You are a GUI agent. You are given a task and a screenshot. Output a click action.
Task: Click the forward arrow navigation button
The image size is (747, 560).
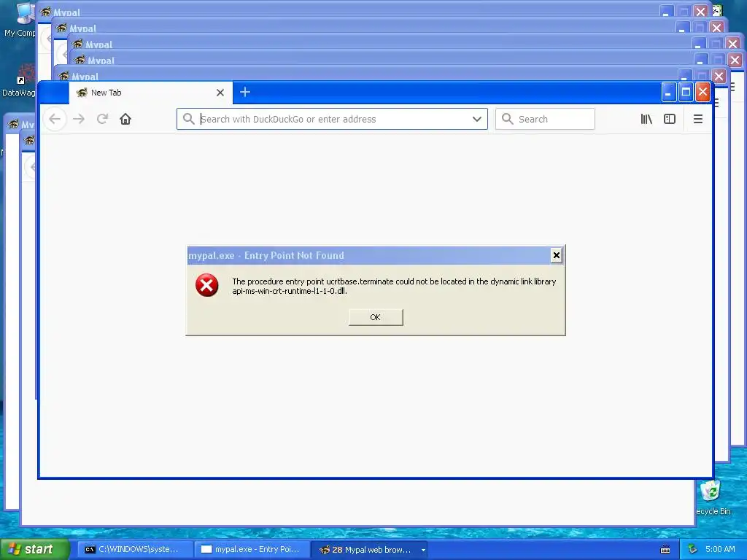tap(79, 119)
